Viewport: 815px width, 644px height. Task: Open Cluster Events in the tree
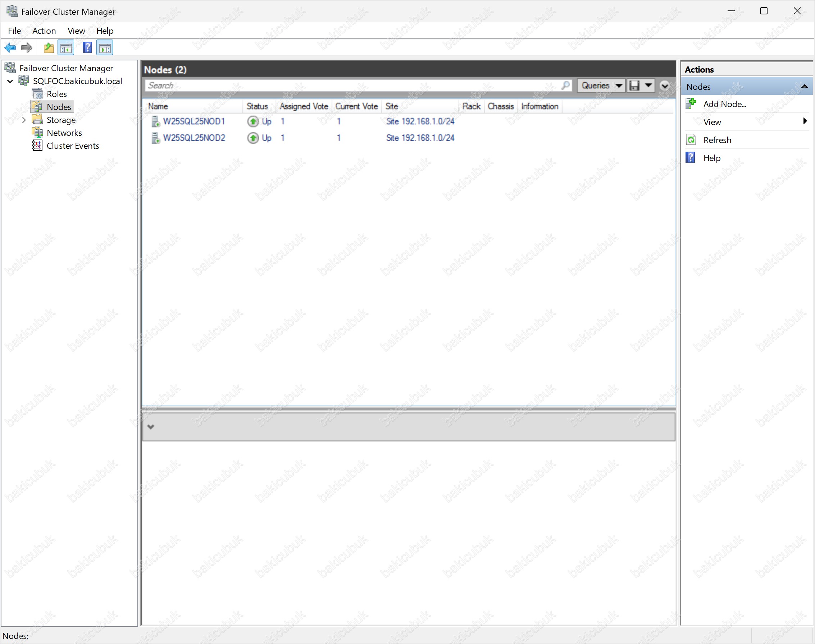(72, 146)
